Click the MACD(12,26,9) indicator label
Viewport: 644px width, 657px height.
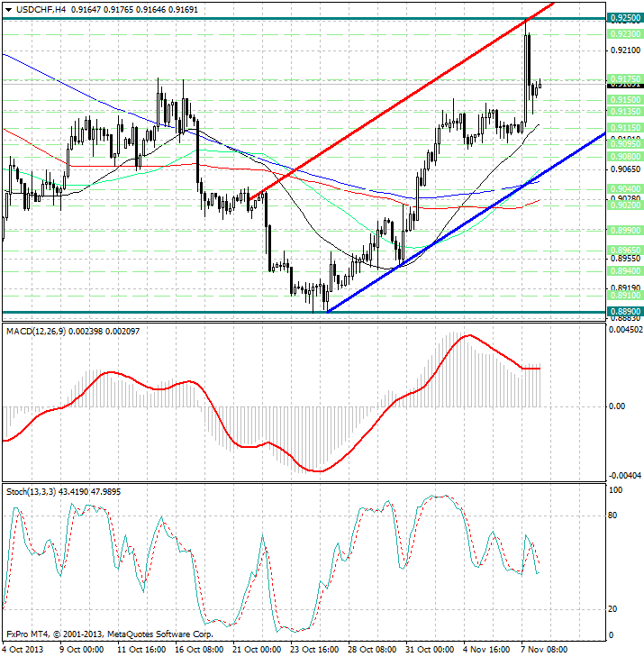point(36,332)
